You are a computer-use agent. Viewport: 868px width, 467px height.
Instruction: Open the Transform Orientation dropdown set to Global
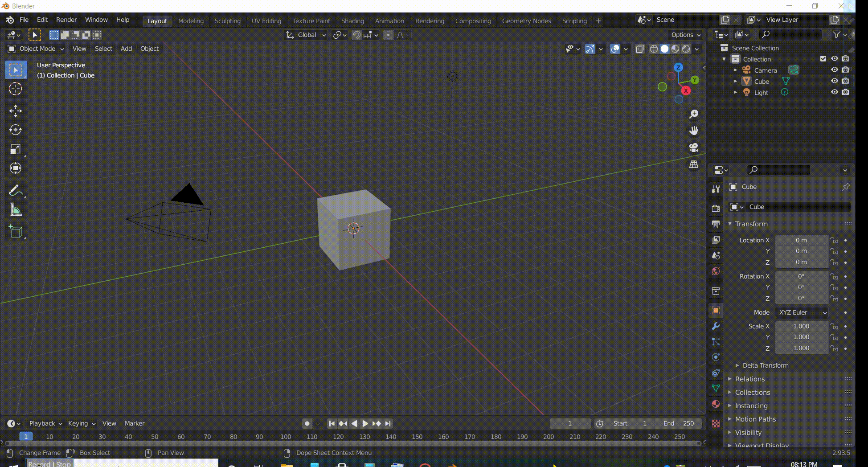click(x=306, y=35)
